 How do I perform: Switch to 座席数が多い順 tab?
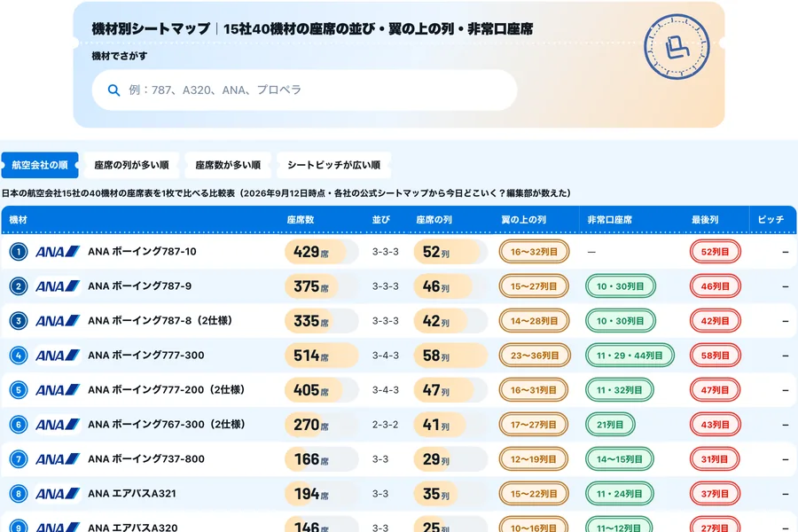228,165
